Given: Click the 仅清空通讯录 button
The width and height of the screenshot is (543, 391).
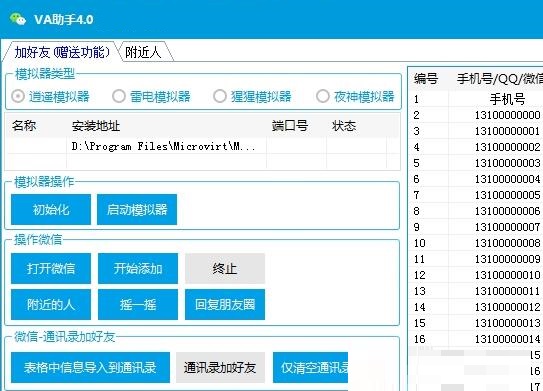Looking at the screenshot, I should click(310, 367).
